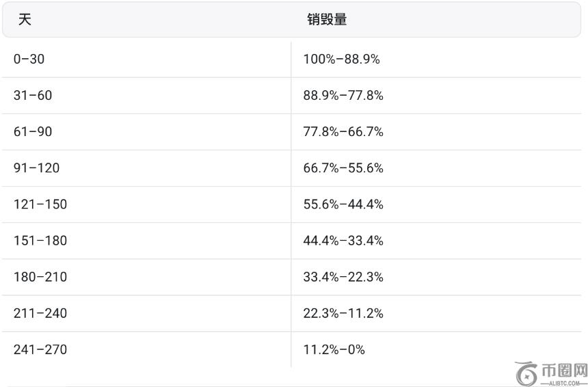Select the 100%–88.9% cell
This screenshot has width=588, height=387.
pyautogui.click(x=341, y=59)
